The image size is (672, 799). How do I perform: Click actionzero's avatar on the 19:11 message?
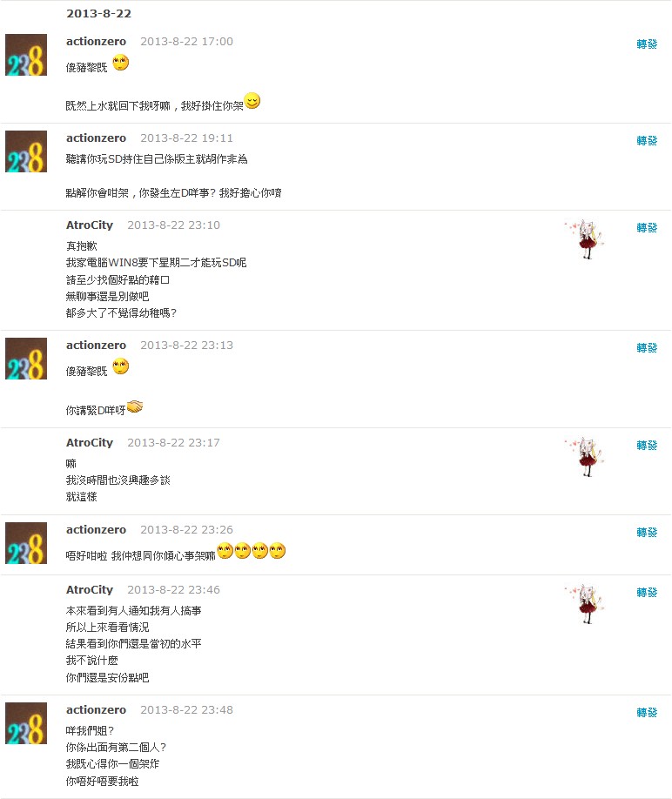point(26,151)
